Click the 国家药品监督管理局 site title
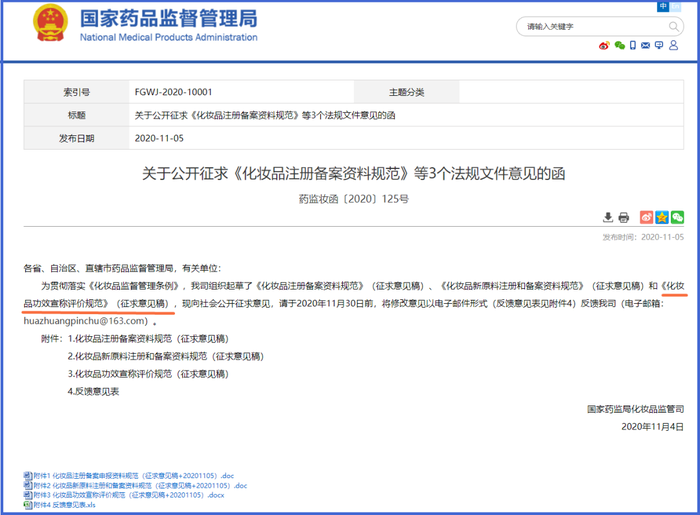Viewport: 700px width, 515px height. tap(169, 19)
